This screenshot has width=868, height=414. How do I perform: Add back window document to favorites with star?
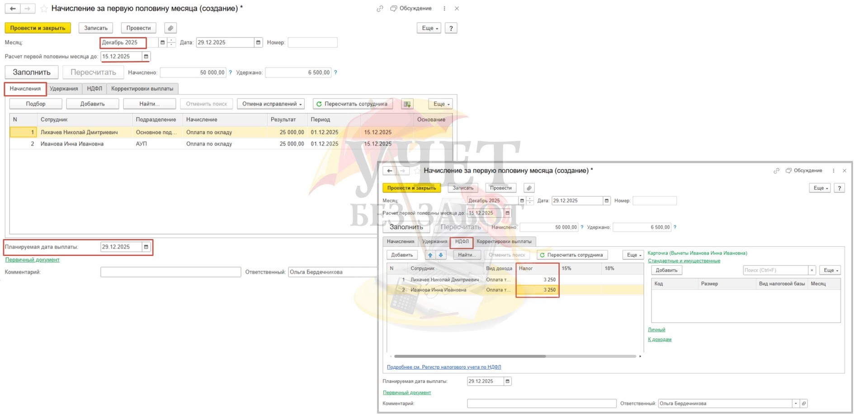[44, 9]
